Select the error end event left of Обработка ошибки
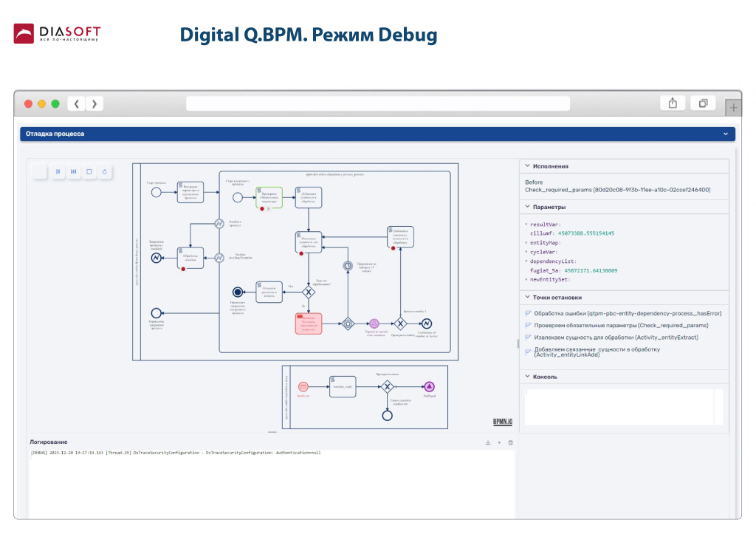The width and height of the screenshot is (756, 534). point(157,258)
